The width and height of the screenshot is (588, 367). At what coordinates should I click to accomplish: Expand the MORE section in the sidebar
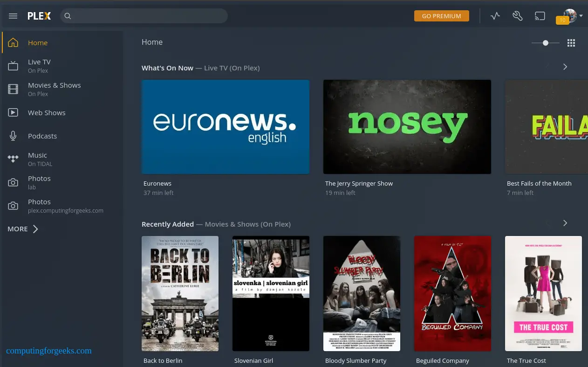pos(22,229)
